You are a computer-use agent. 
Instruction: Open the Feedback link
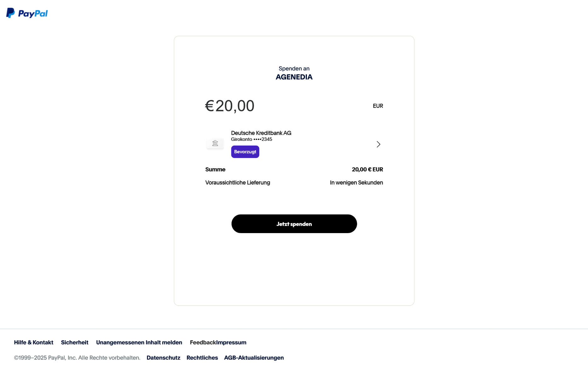coord(203,342)
